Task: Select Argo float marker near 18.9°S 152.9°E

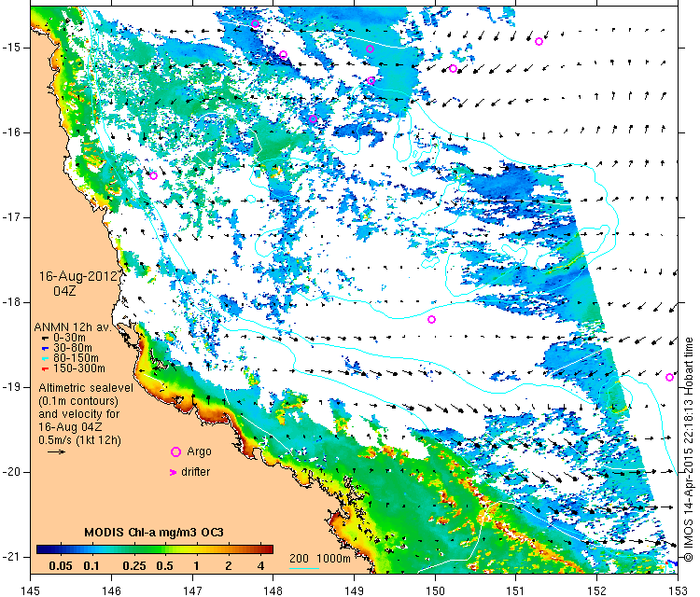Action: pos(669,378)
